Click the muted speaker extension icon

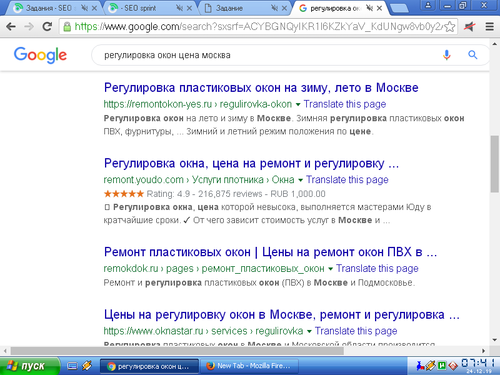click(469, 27)
